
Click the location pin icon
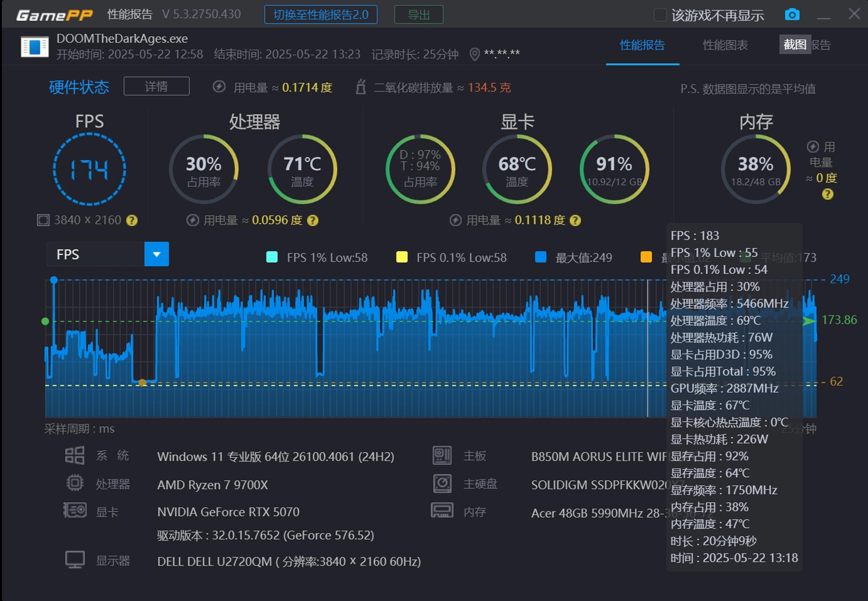pos(475,54)
